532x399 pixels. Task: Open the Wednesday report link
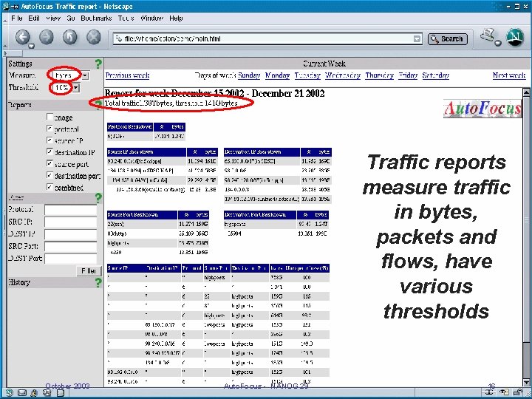343,75
